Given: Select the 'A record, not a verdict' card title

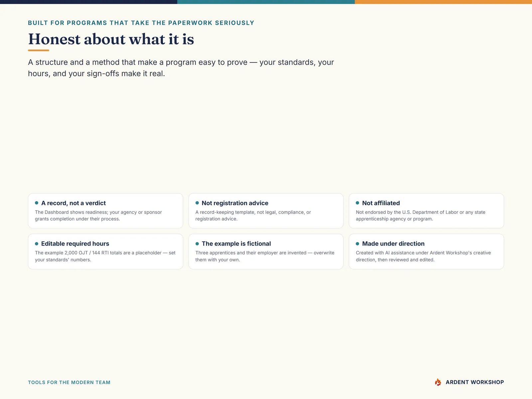Looking at the screenshot, I should click(x=73, y=203).
